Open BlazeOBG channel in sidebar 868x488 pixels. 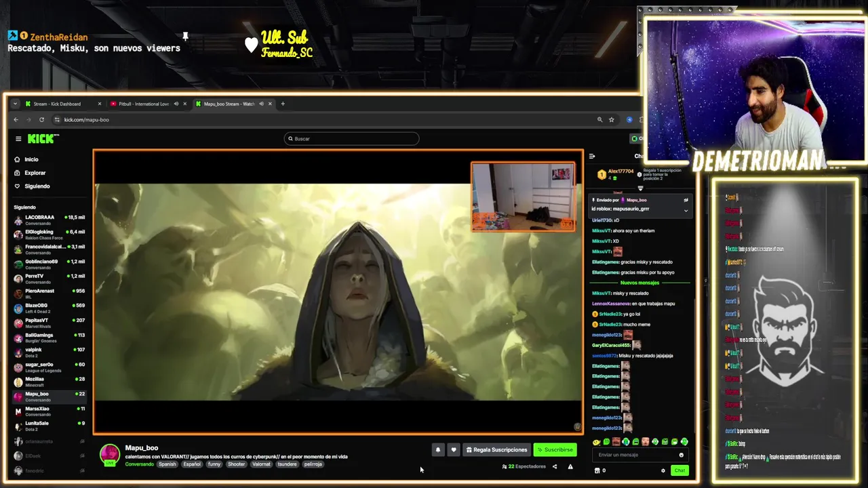[x=49, y=308]
